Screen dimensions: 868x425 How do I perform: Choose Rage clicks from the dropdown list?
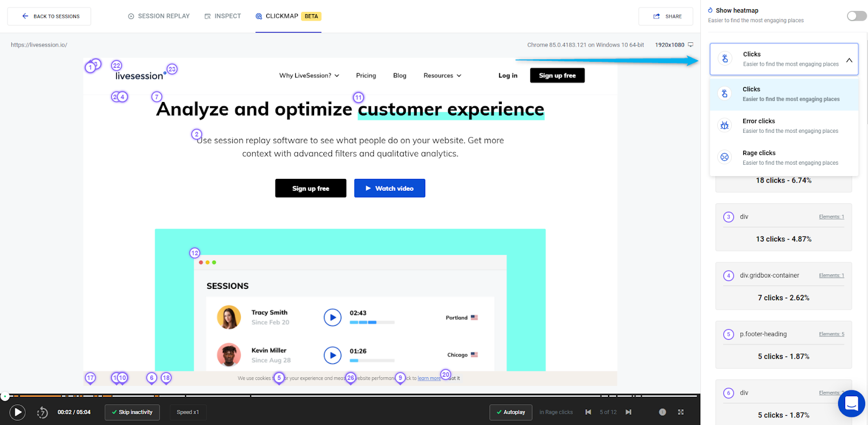(784, 158)
